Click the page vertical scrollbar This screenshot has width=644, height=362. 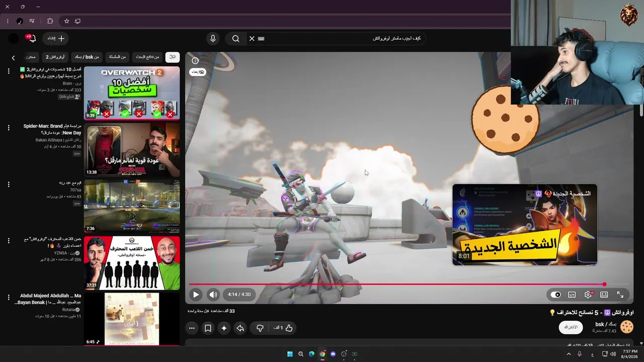[x=641, y=111]
